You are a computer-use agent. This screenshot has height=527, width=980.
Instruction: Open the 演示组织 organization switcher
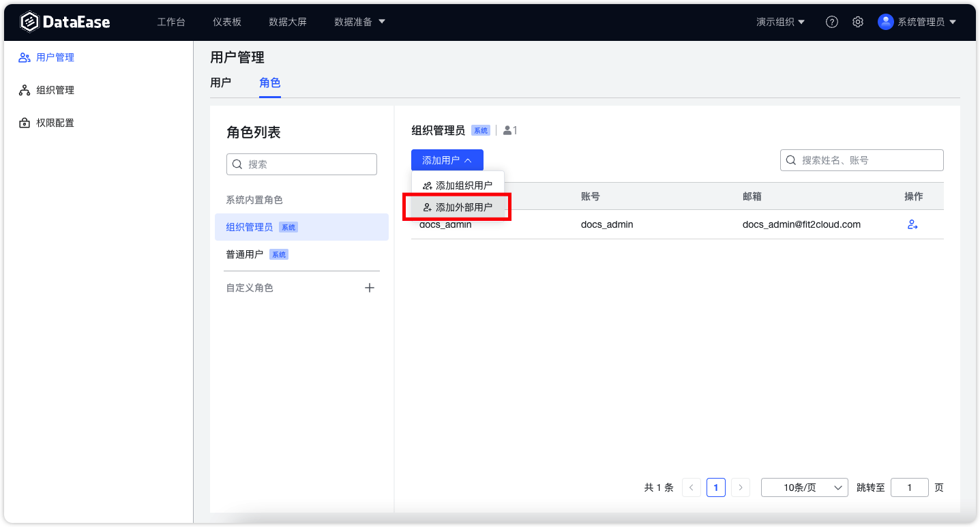point(780,22)
